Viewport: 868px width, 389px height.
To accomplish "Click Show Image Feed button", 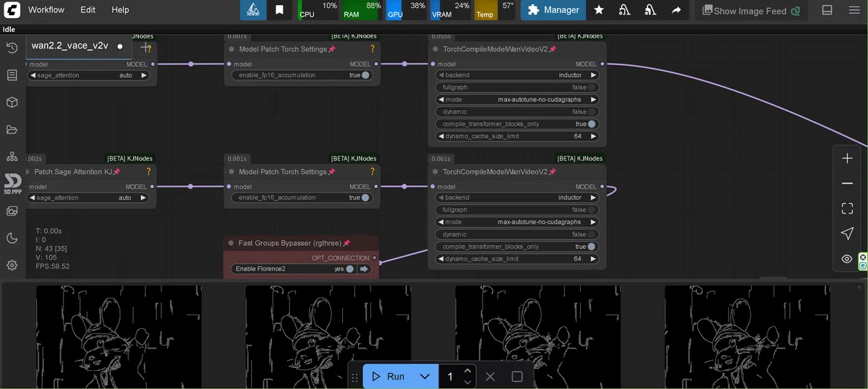I will (x=752, y=11).
